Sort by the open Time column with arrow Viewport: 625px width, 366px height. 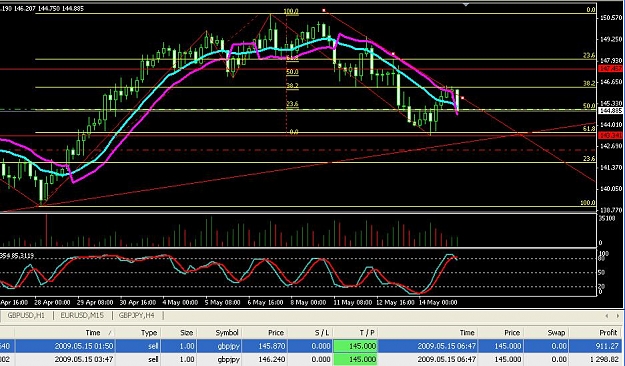65,333
